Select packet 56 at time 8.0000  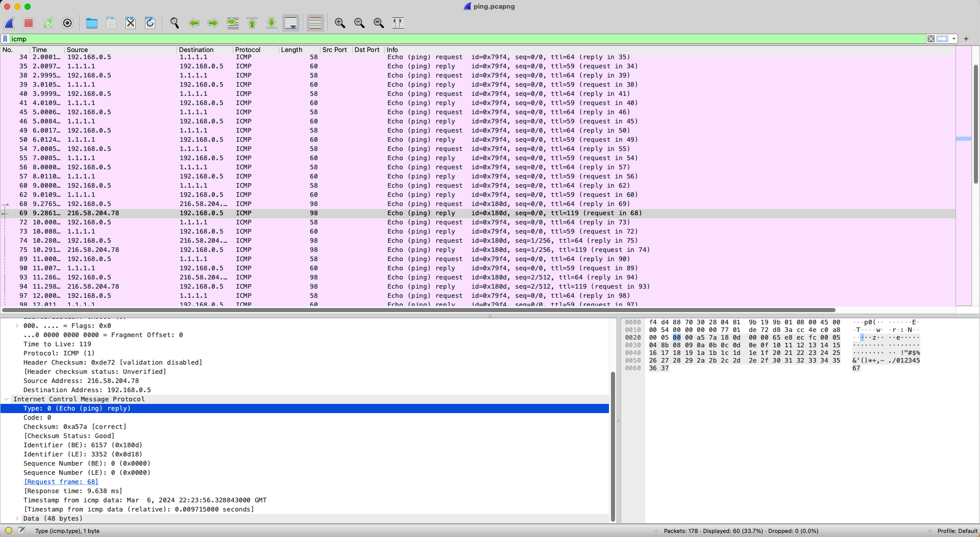(478, 167)
